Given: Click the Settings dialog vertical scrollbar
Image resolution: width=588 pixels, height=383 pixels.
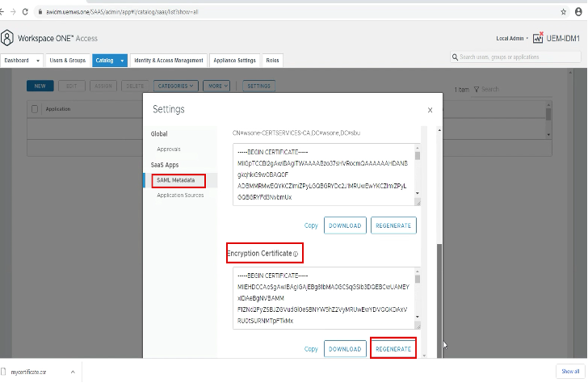Looking at the screenshot, I should (x=439, y=291).
